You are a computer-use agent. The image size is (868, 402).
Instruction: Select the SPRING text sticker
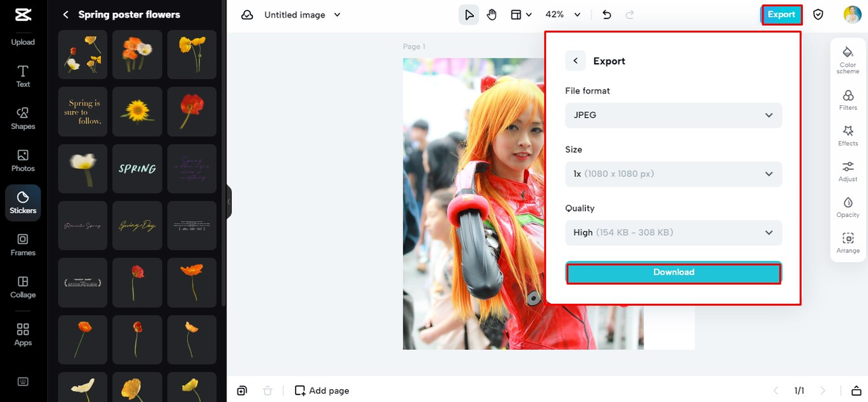(137, 169)
